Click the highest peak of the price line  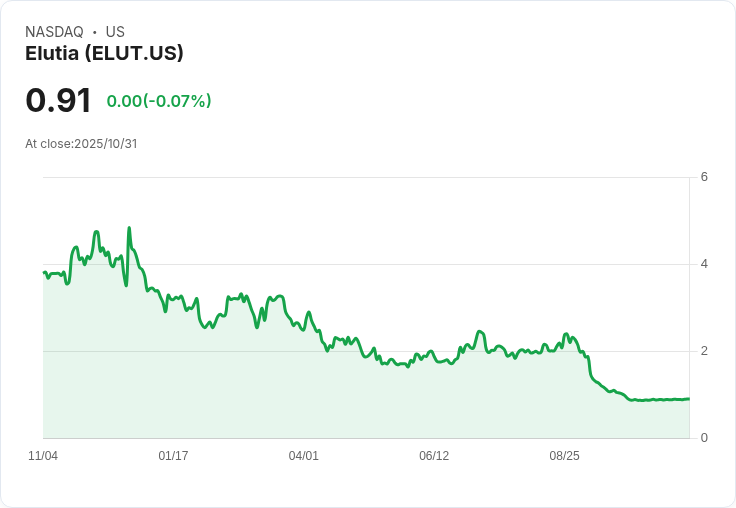(129, 229)
